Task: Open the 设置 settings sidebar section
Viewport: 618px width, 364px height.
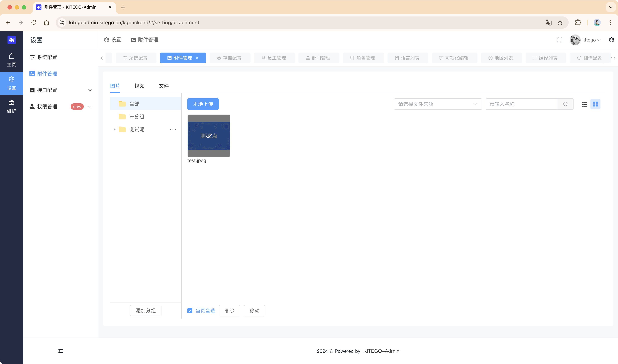Action: coord(11,83)
